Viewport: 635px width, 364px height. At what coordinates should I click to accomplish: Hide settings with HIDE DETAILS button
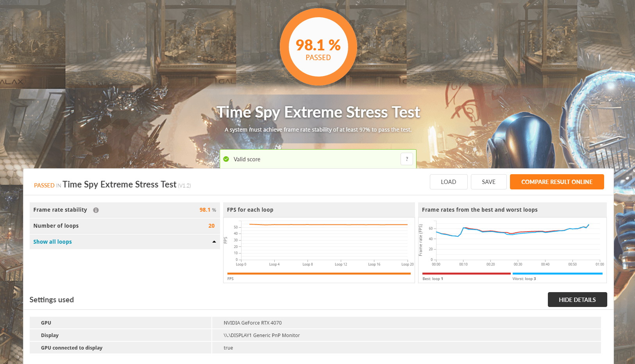click(x=577, y=300)
